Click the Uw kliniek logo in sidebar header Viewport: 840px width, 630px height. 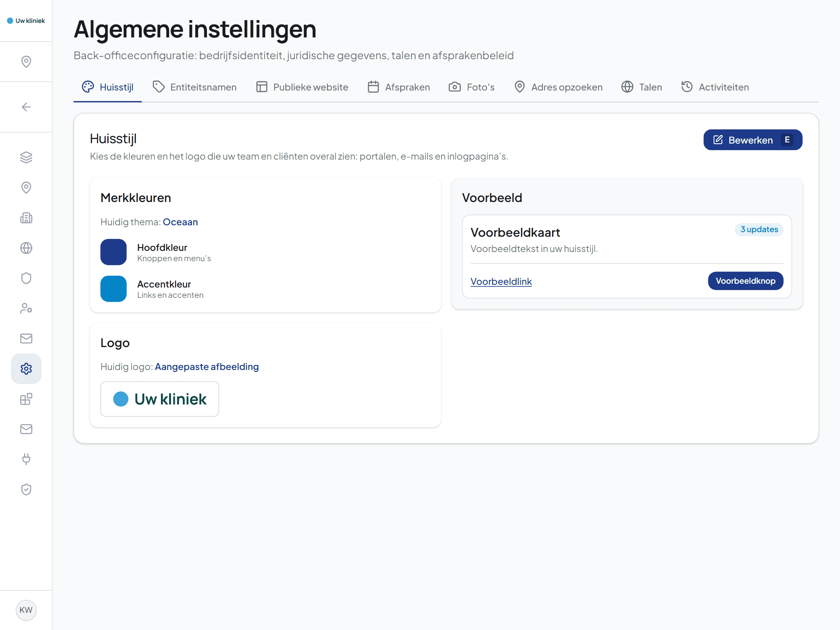coord(26,21)
